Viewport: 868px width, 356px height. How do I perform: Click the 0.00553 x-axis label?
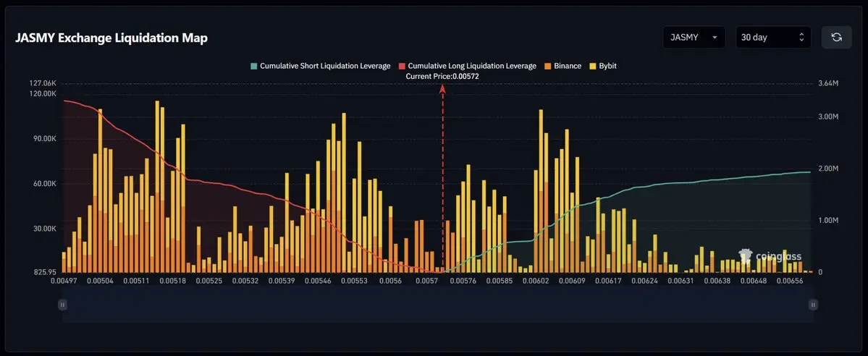[354, 281]
